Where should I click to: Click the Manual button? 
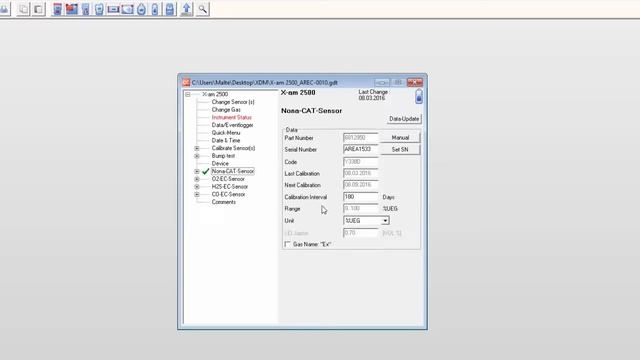tap(400, 138)
